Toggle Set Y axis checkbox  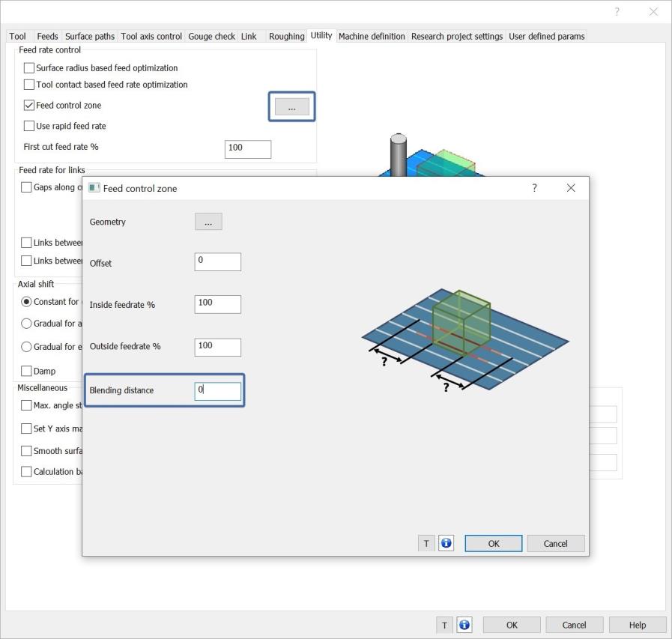click(26, 428)
